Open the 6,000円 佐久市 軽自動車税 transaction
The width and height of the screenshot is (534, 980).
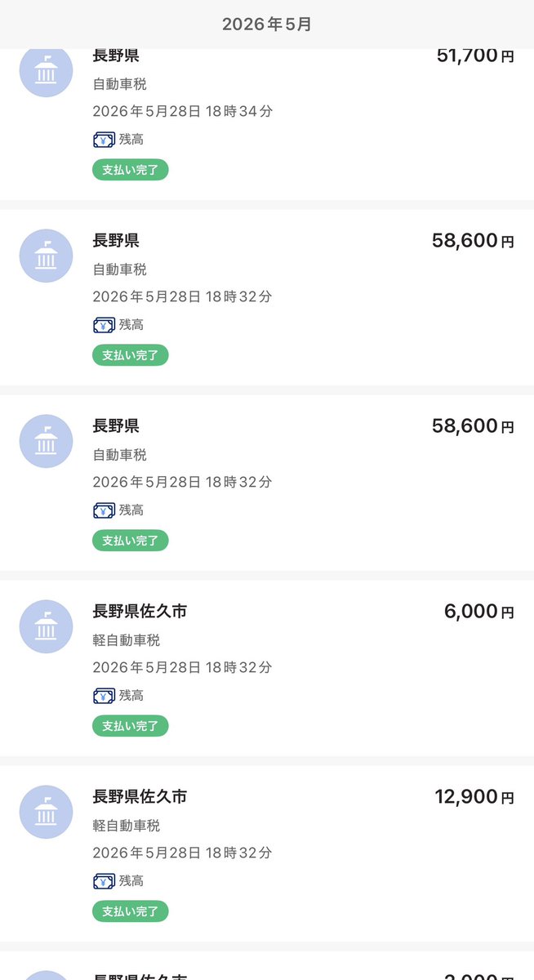[267, 668]
